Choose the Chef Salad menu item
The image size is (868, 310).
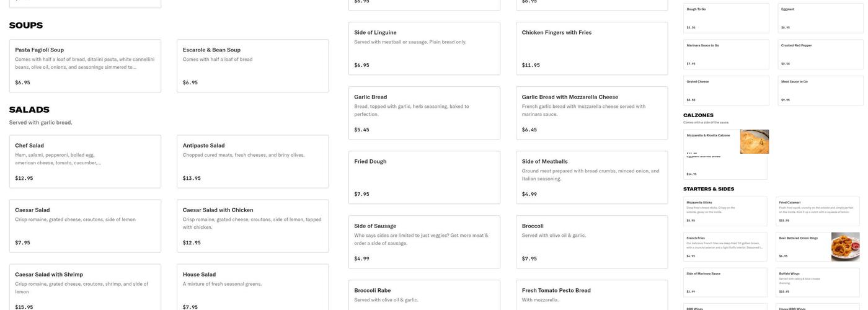[85, 161]
